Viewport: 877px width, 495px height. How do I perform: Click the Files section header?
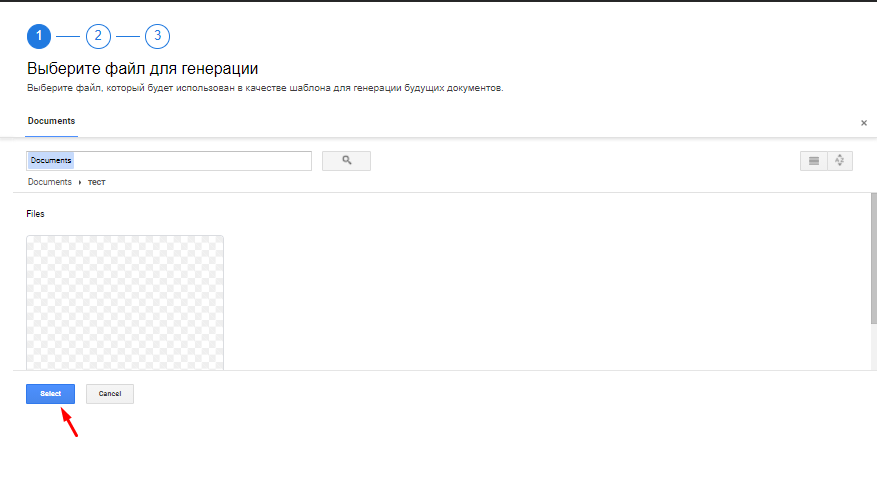click(x=35, y=214)
